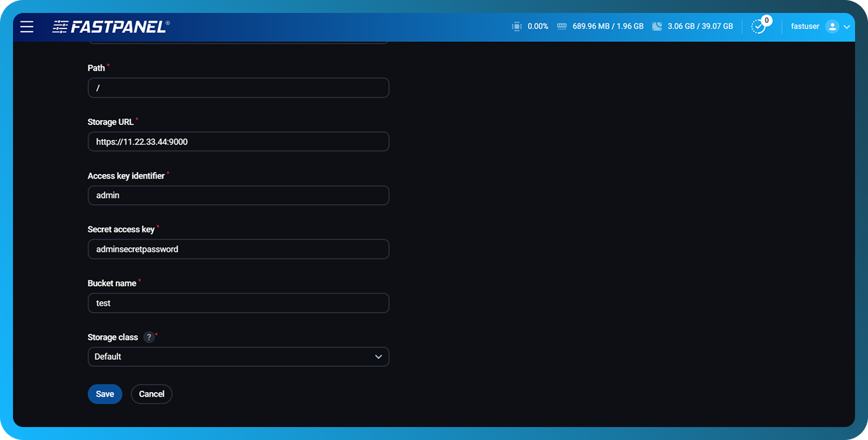This screenshot has width=868, height=440.
Task: Save the storage configuration
Action: click(105, 393)
